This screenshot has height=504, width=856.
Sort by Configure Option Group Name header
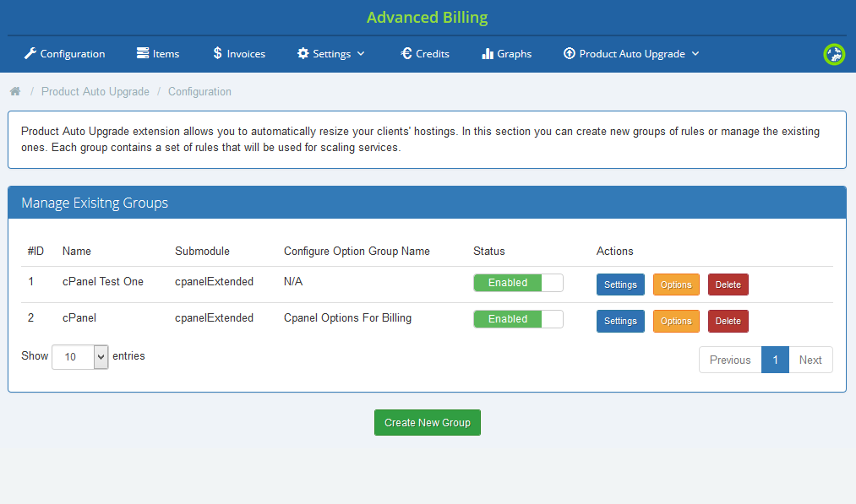(x=357, y=251)
